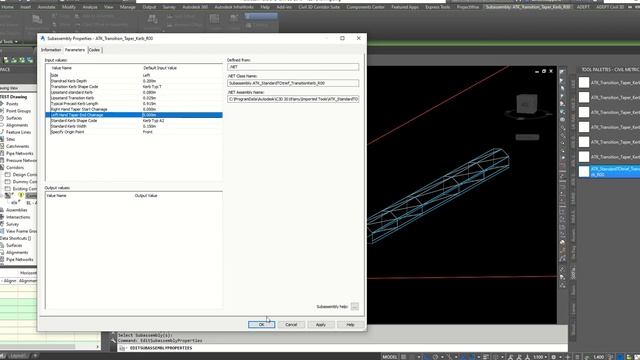Image resolution: width=640 pixels, height=360 pixels.
Task: Open the Analyze ribbon tab
Action: (x=90, y=7)
